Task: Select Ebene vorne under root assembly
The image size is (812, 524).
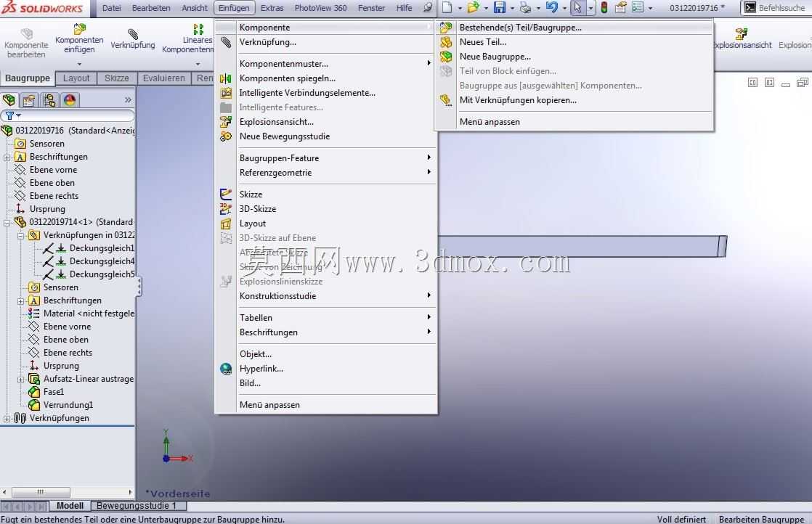Action: pyautogui.click(x=53, y=170)
